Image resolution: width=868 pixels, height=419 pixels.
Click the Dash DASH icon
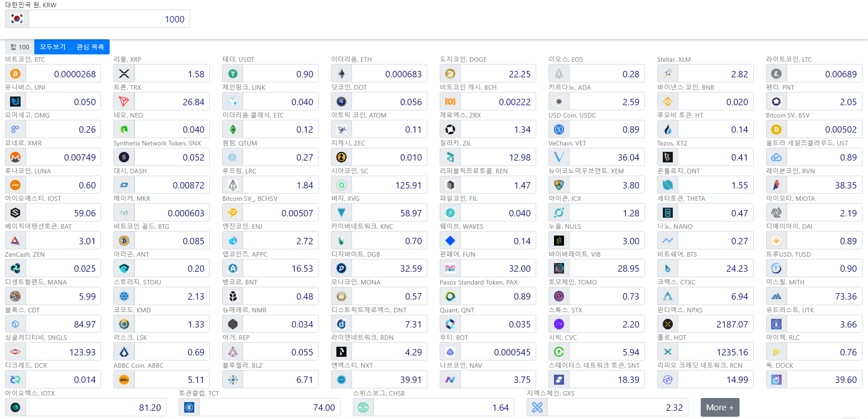pyautogui.click(x=124, y=185)
